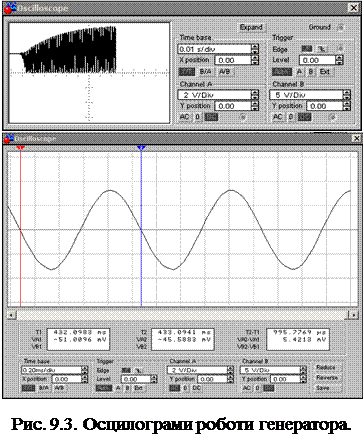
Task: Select AC coupling for Channel B in the small oscilloscope
Action: tap(278, 117)
